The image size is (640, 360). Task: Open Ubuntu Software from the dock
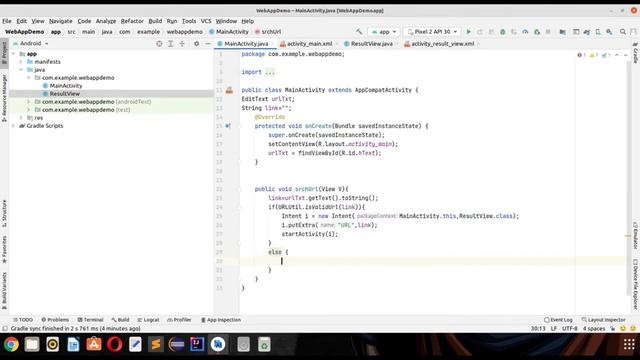(x=94, y=344)
